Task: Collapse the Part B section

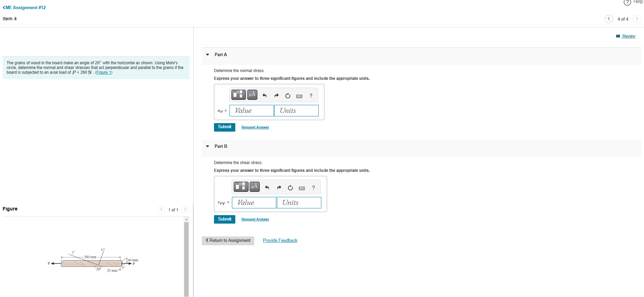Action: 208,146
